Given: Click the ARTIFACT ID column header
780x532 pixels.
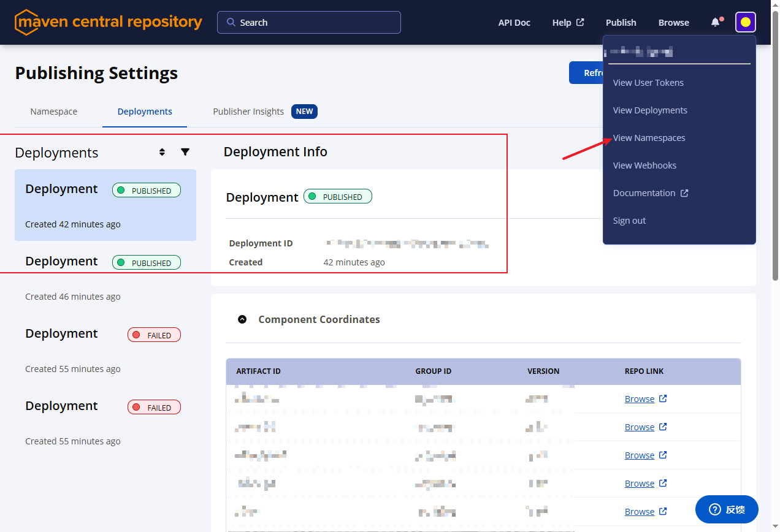Looking at the screenshot, I should [x=258, y=371].
